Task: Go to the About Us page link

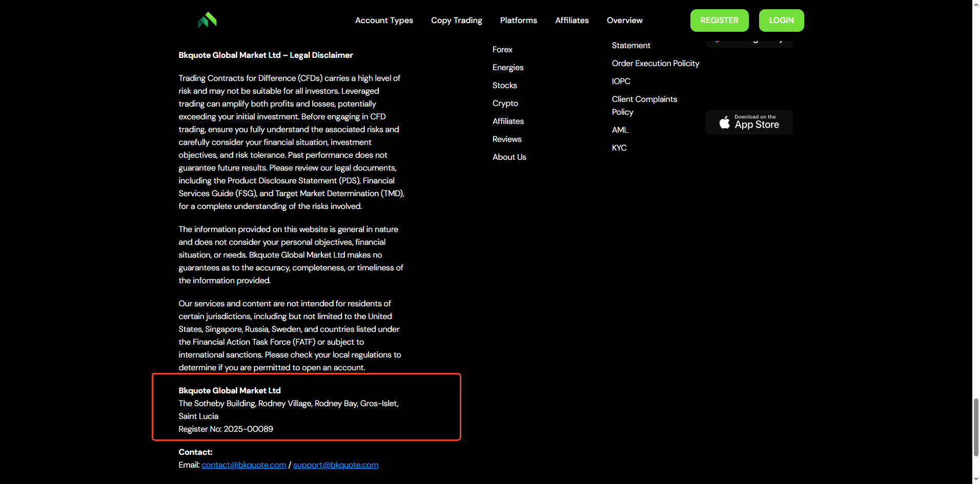Action: pyautogui.click(x=509, y=157)
